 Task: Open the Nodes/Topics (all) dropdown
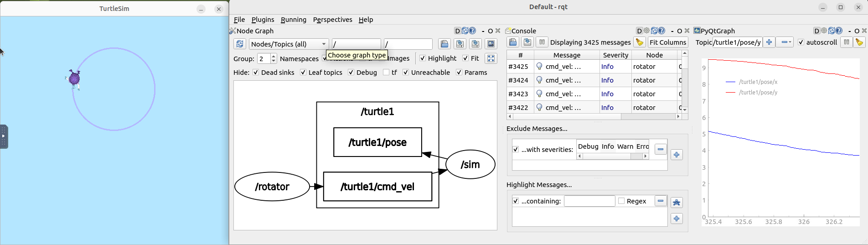[289, 44]
